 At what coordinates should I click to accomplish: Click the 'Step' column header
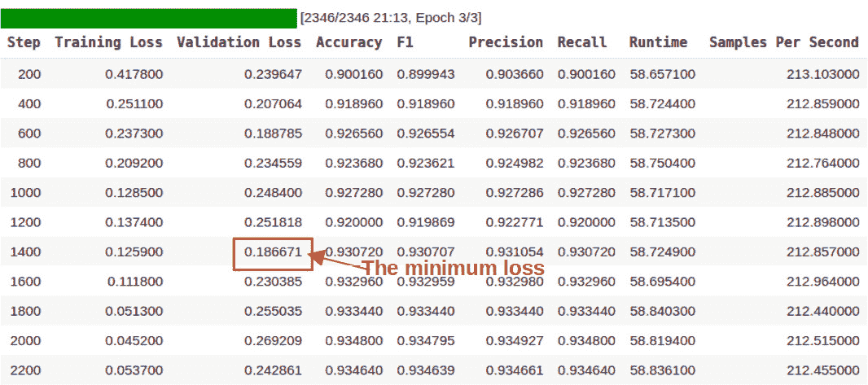point(24,42)
